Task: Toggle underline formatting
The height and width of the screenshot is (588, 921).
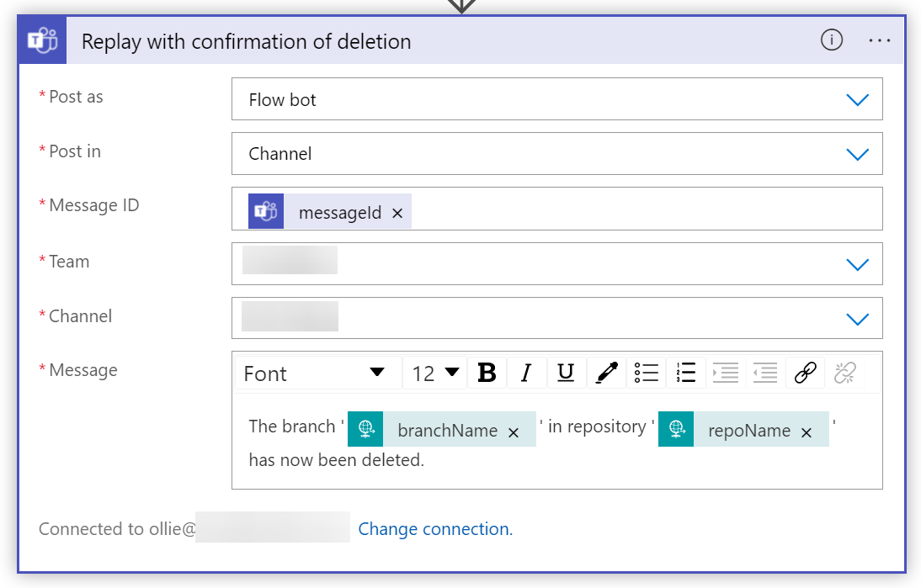Action: pyautogui.click(x=566, y=372)
